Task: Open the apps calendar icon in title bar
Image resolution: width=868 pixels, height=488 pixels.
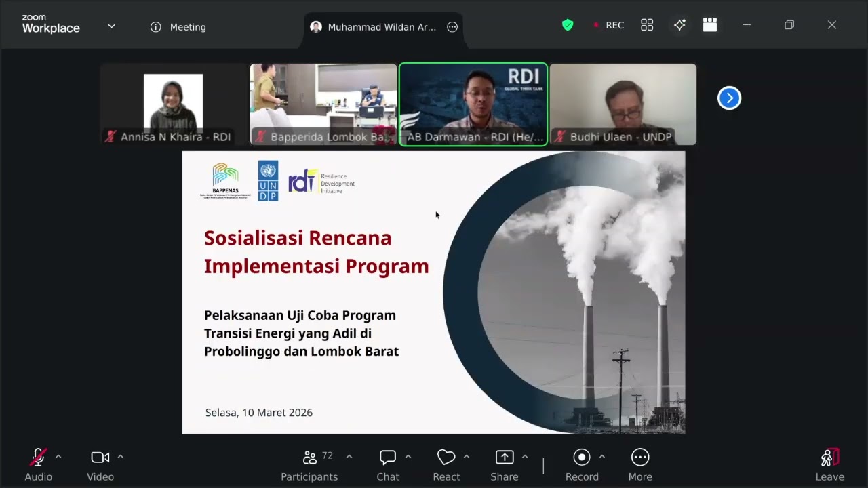Action: pyautogui.click(x=710, y=25)
